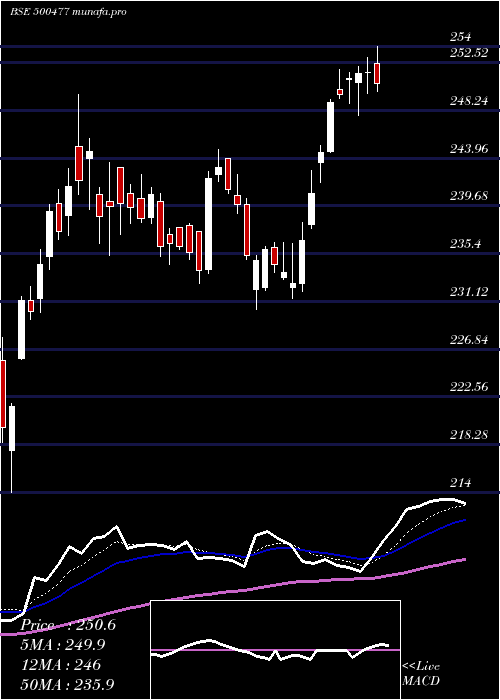Select the 235.4 price axis label
This screenshot has width=500, height=700.
pos(465,244)
